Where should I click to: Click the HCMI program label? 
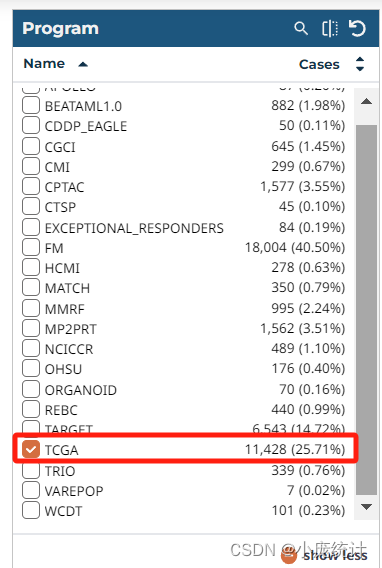(62, 268)
